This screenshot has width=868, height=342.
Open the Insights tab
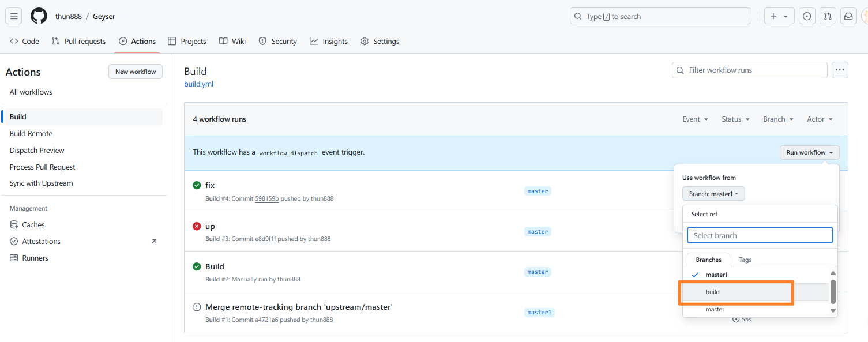click(x=329, y=41)
